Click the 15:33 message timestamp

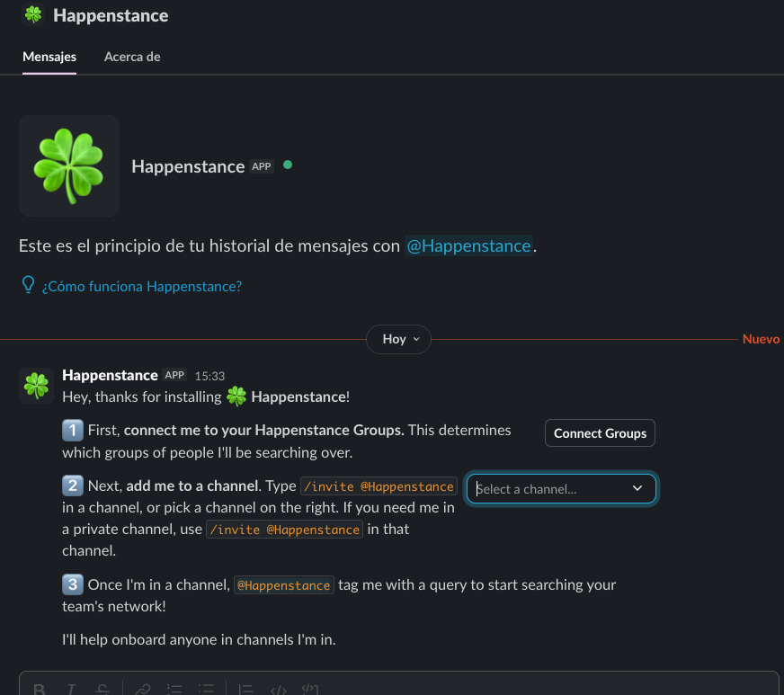(x=209, y=376)
